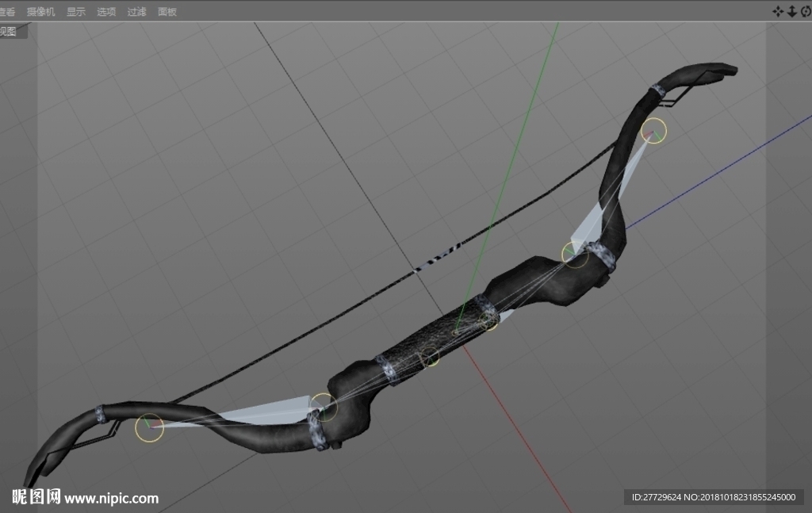Select the viewport zoom (dolly) camera icon
812x513 pixels.
792,11
